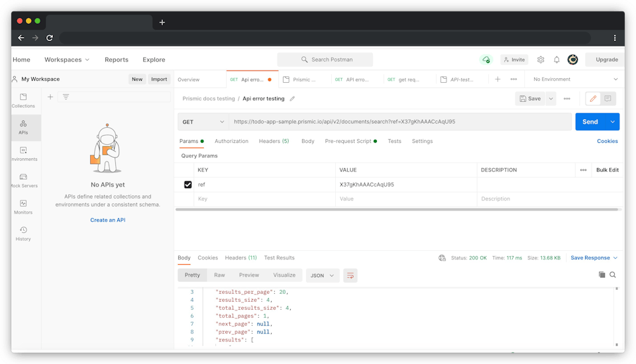Open the Monitors sidebar section
636x364 pixels.
coord(23,207)
